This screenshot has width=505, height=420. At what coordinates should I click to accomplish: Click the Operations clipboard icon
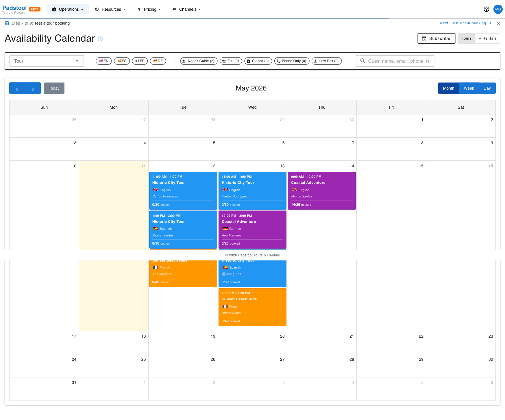54,9
